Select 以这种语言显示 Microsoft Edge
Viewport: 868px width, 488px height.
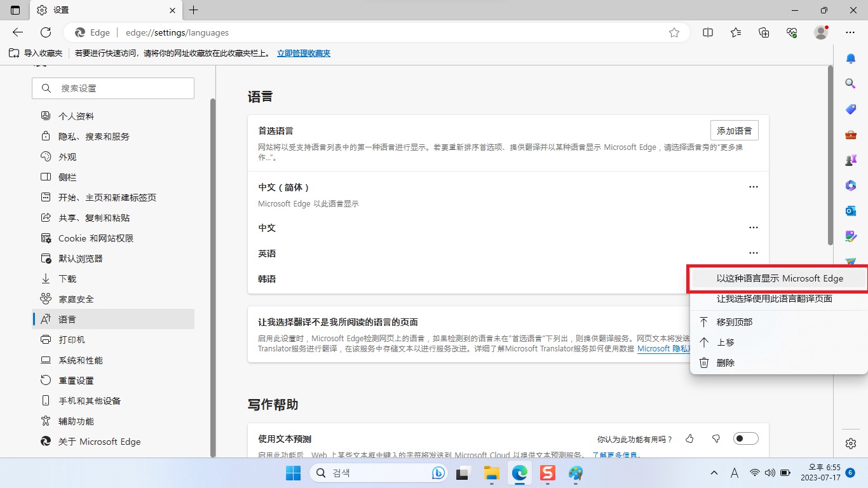coord(778,278)
